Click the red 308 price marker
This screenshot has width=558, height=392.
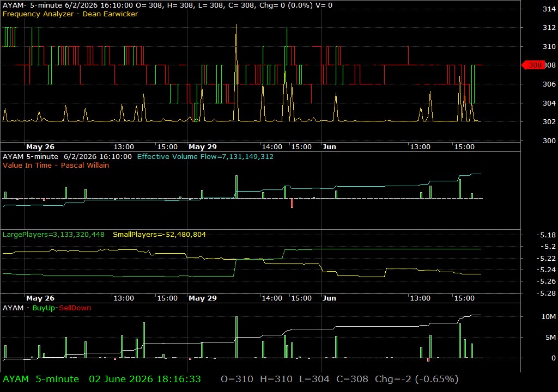(533, 65)
